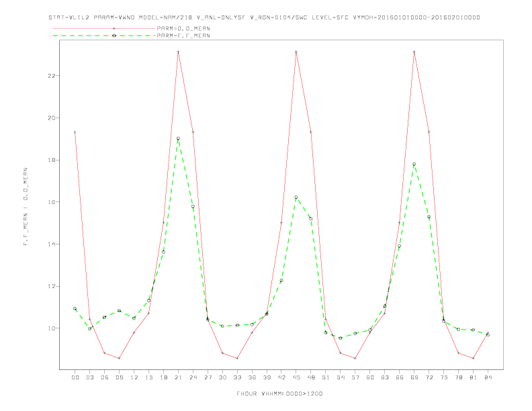Select x-axis forecast hour label 69

tap(414, 377)
